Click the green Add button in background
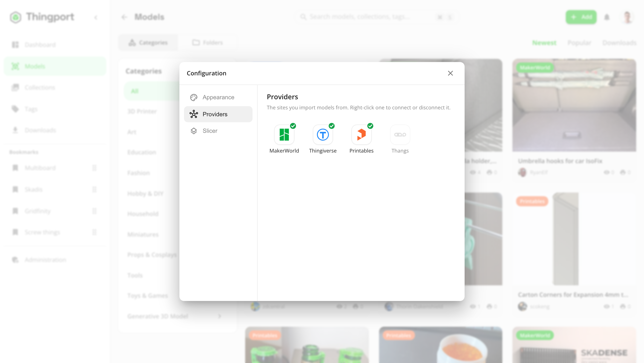The width and height of the screenshot is (644, 363). click(581, 17)
